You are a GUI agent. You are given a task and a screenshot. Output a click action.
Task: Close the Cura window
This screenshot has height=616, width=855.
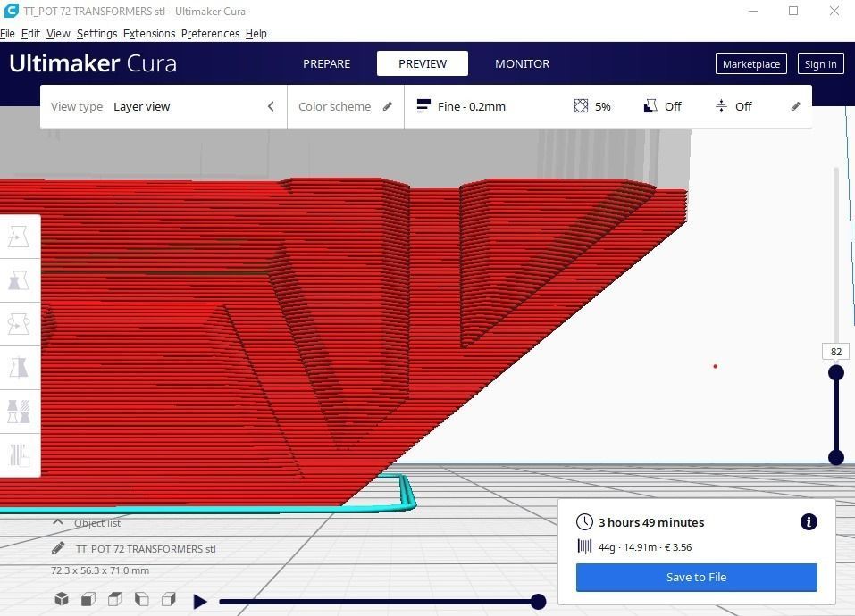tap(834, 11)
